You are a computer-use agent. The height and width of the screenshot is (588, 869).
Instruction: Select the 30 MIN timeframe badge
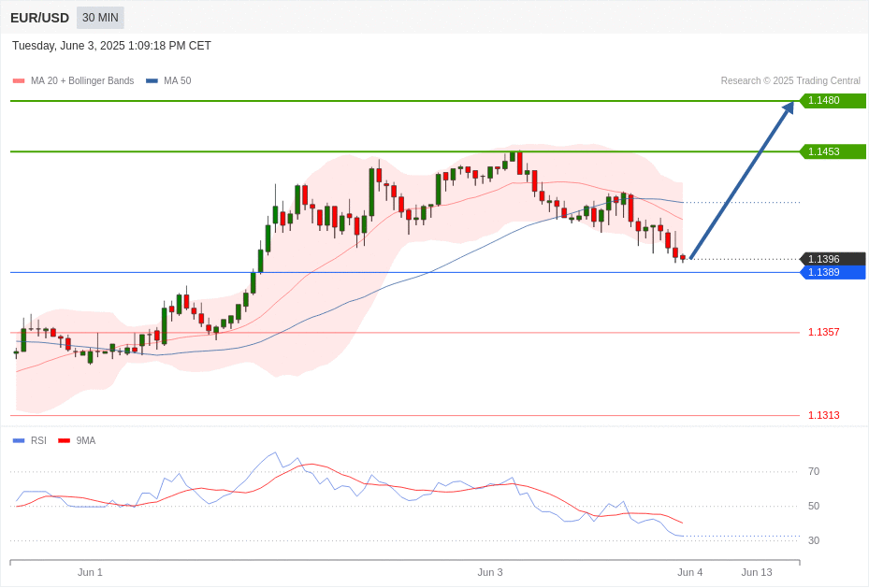(100, 18)
